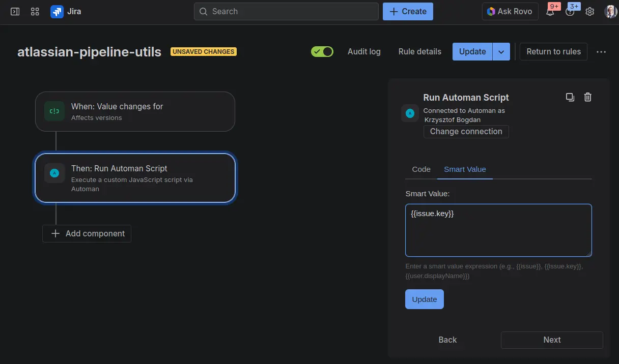The image size is (619, 364).
Task: Open the Audit log link
Action: [x=364, y=51]
